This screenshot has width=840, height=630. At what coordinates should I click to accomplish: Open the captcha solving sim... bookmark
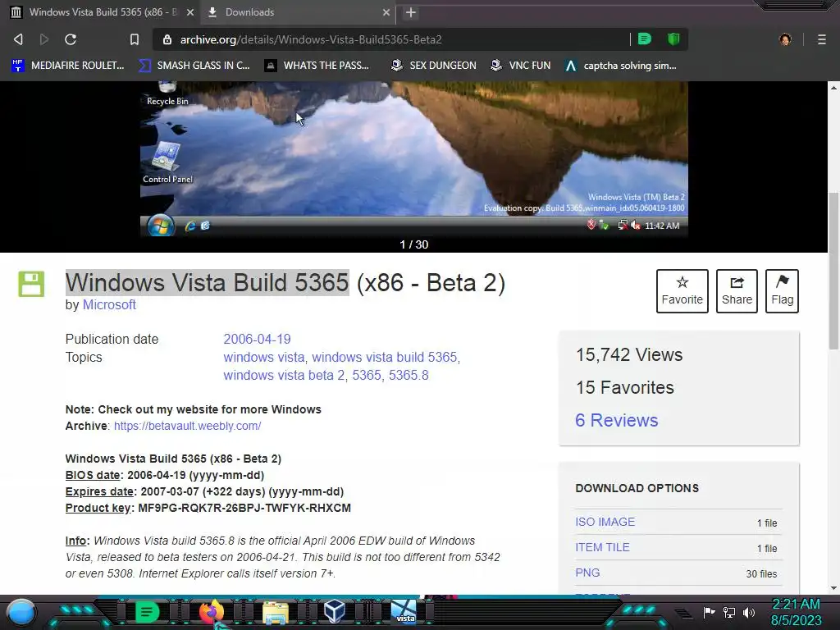(x=621, y=66)
